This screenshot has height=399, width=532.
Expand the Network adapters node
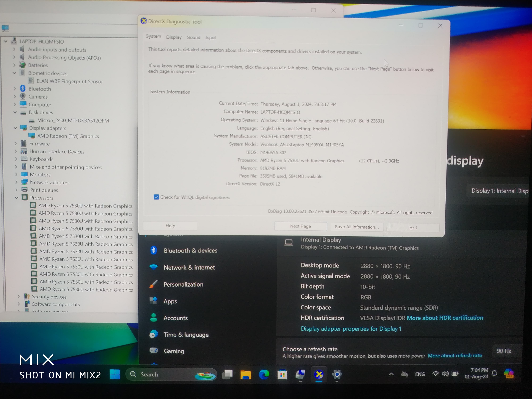coord(16,182)
